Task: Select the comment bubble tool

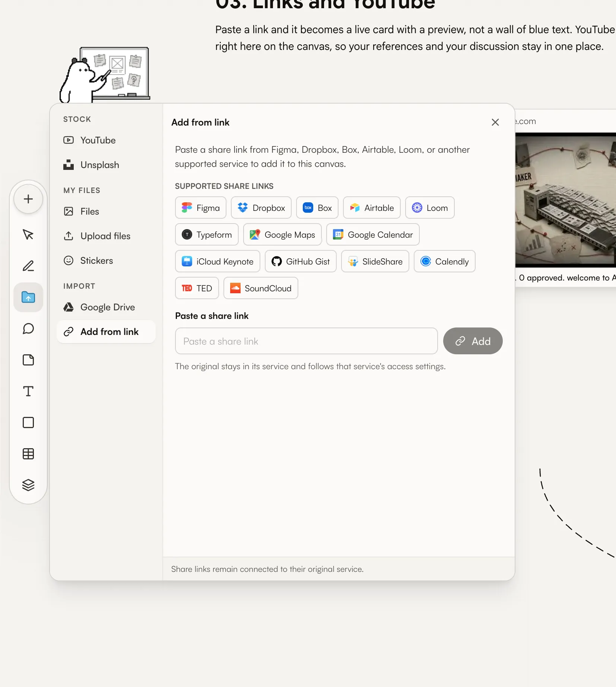Action: click(28, 329)
